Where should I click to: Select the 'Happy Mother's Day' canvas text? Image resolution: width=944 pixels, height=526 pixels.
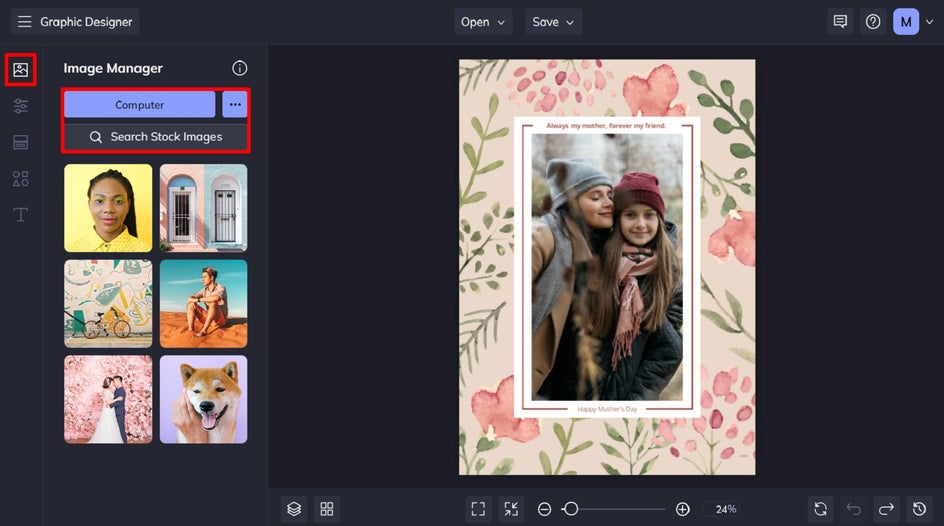point(607,409)
